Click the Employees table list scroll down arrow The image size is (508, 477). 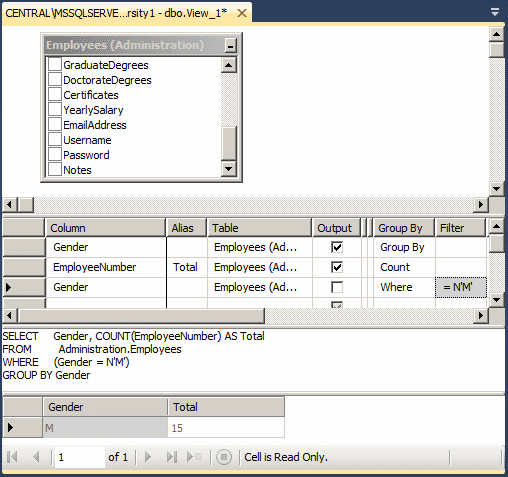pos(229,169)
